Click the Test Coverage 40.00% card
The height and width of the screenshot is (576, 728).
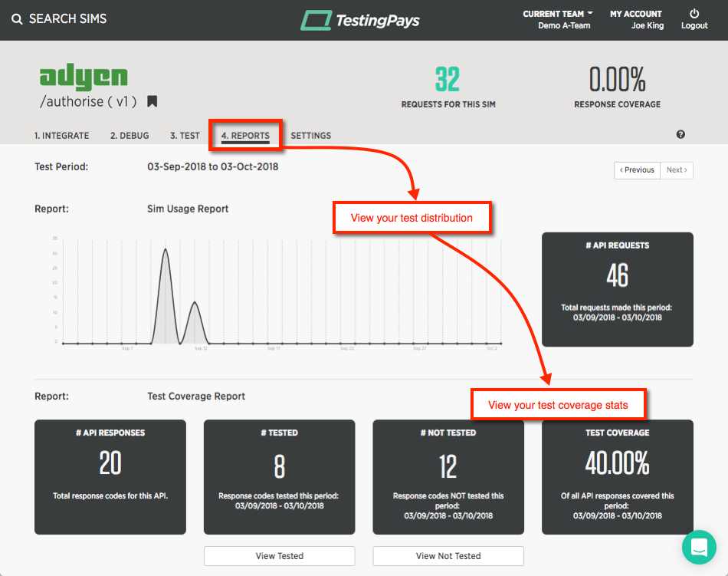pyautogui.click(x=618, y=477)
